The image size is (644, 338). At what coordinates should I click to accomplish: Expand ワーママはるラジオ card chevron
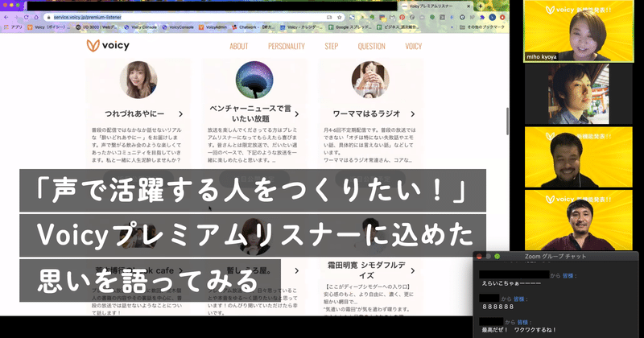click(x=413, y=113)
